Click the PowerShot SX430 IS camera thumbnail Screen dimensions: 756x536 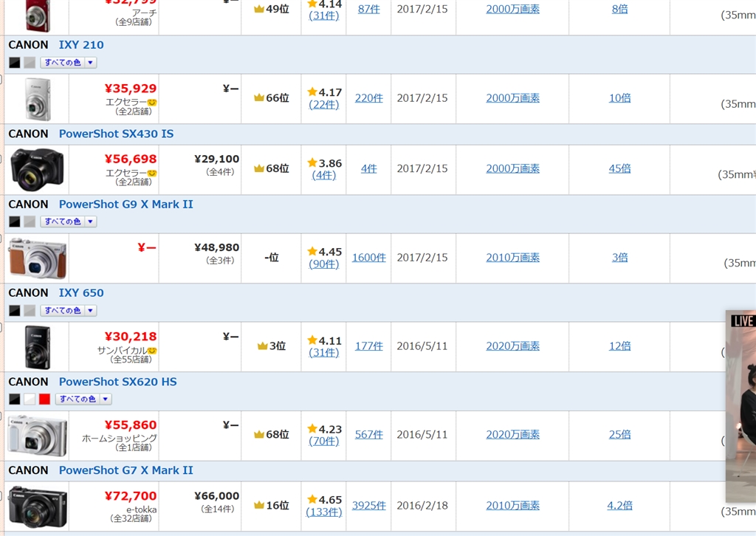coord(37,170)
